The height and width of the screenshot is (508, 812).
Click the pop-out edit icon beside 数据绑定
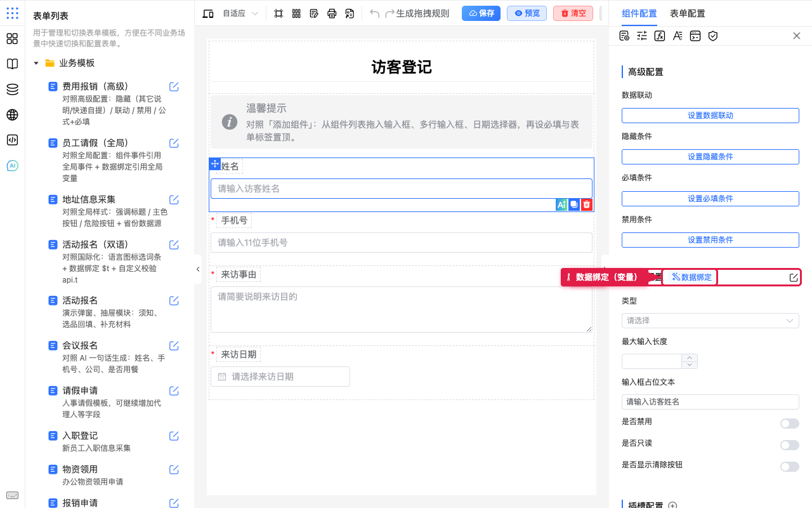tap(794, 277)
